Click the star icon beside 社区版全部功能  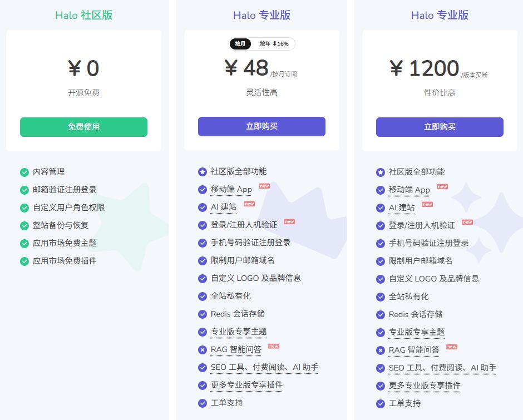pyautogui.click(x=202, y=172)
